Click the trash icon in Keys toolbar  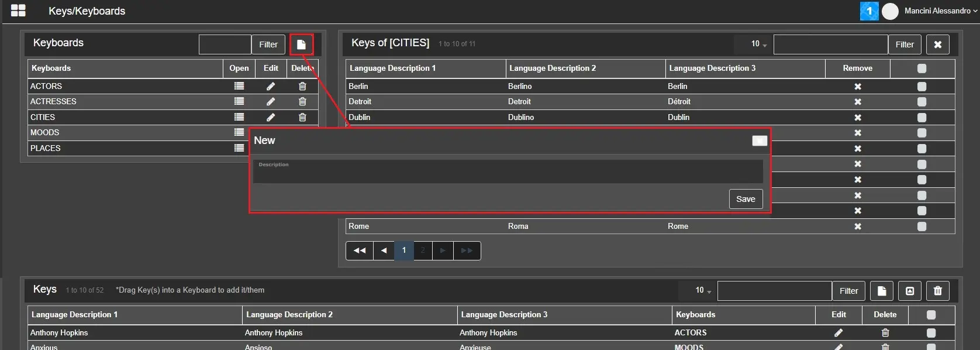click(937, 291)
